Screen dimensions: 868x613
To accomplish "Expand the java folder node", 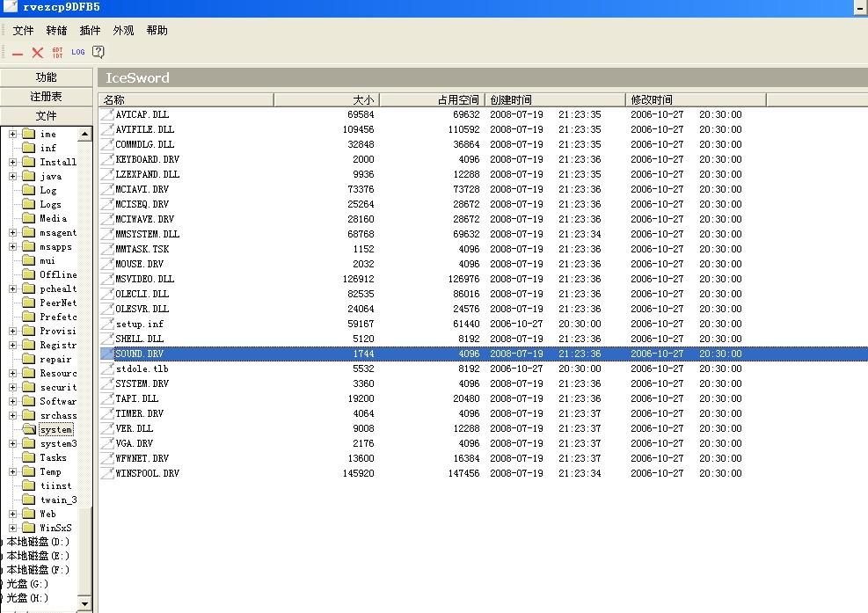I will (12, 176).
